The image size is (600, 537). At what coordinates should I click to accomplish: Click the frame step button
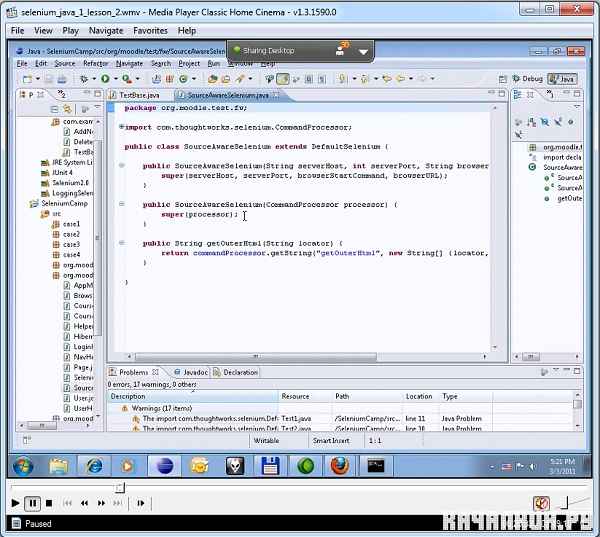point(140,503)
